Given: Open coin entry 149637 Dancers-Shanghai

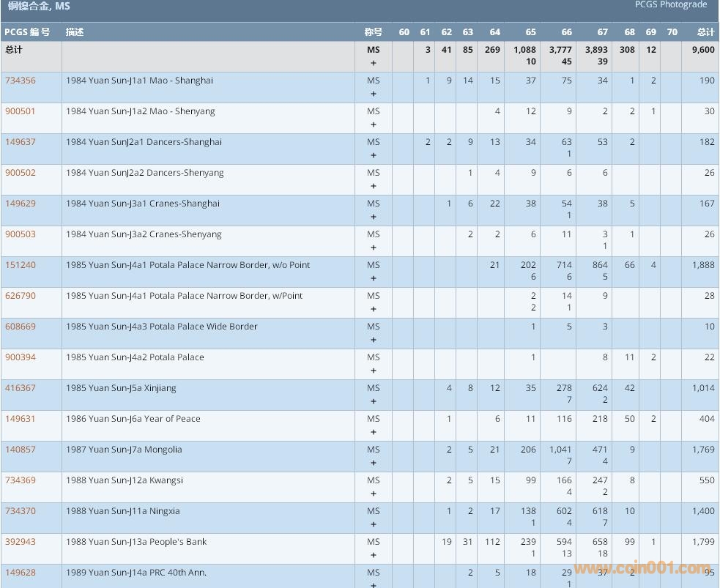Looking at the screenshot, I should click(x=21, y=142).
